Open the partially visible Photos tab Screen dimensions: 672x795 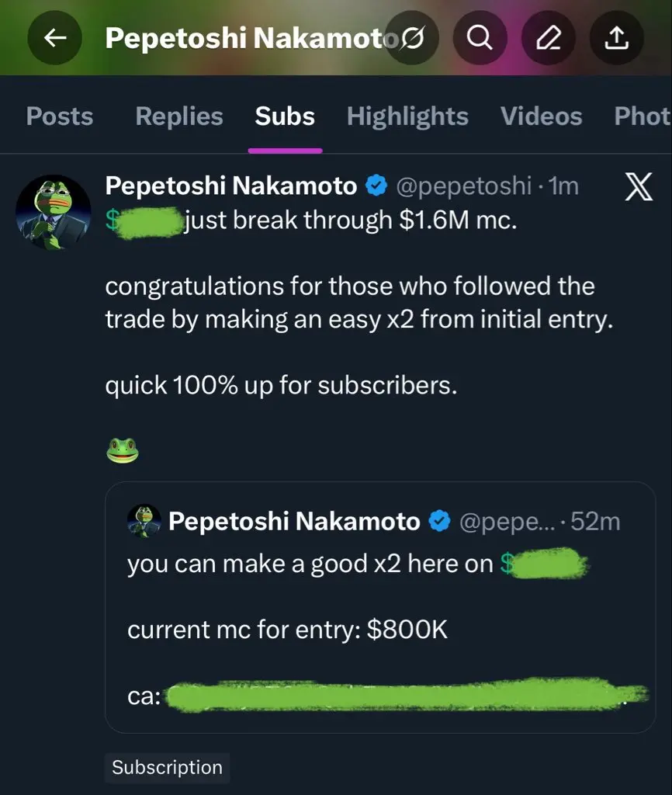coord(642,116)
